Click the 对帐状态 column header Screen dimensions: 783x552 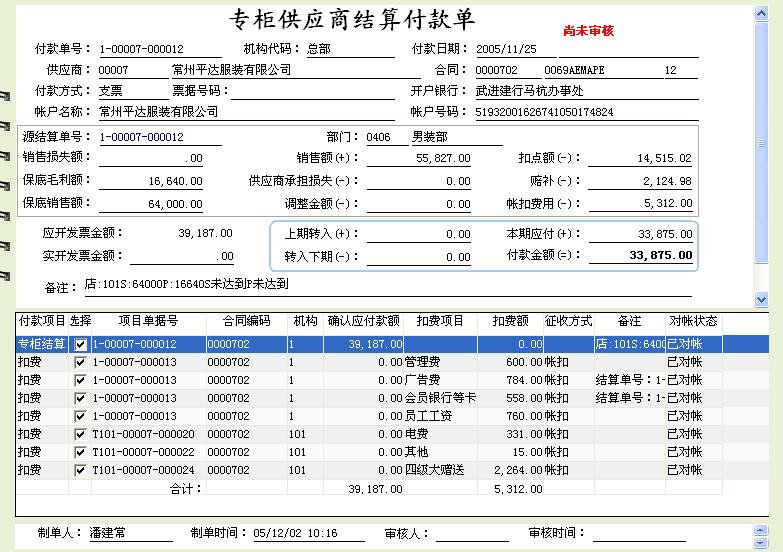[x=694, y=321]
